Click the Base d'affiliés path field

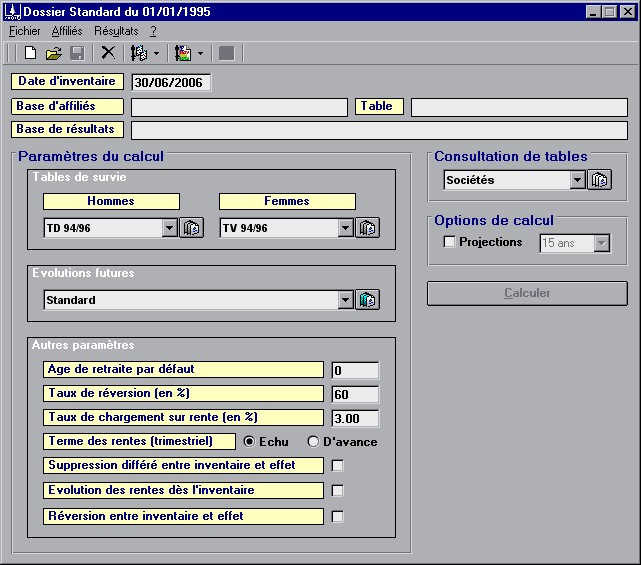(239, 108)
